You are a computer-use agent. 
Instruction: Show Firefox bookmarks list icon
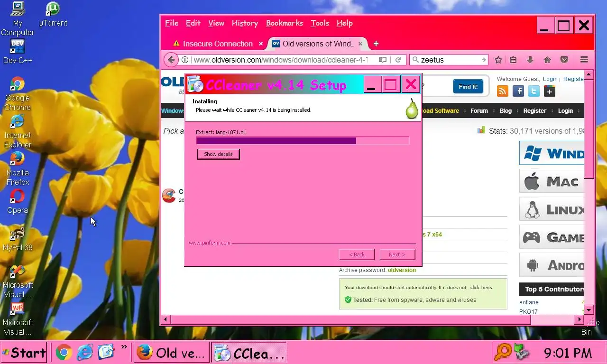pyautogui.click(x=513, y=60)
